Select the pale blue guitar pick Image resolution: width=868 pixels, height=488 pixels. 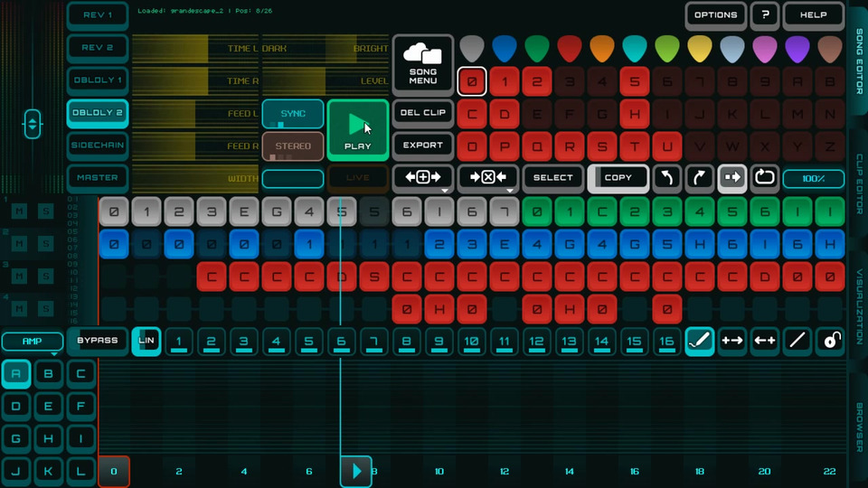click(732, 49)
